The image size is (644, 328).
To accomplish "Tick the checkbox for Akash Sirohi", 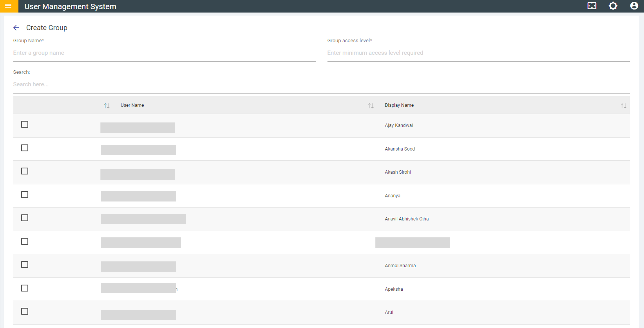I will click(x=25, y=171).
